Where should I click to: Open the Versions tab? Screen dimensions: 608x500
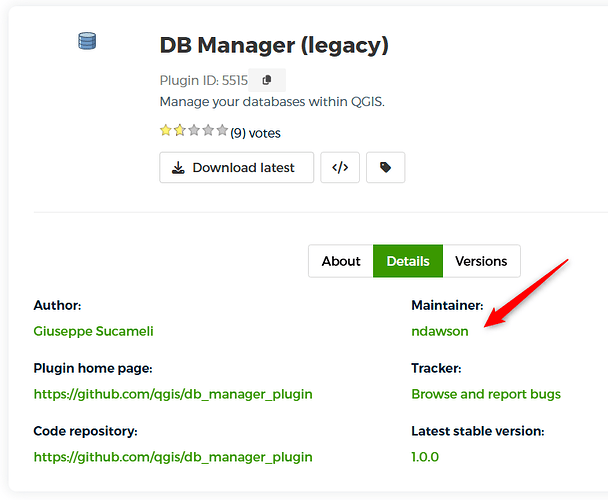pyautogui.click(x=481, y=261)
